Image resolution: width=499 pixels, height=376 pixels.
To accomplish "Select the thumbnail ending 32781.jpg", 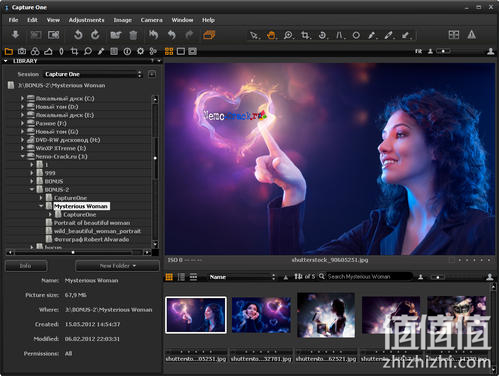I will (x=261, y=315).
